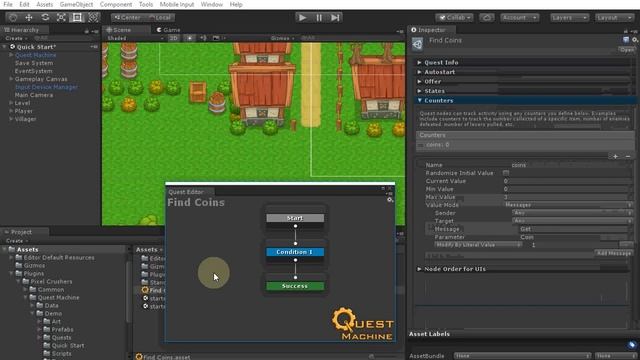Open the Value Mode dropdown
This screenshot has height=360, width=640.
(568, 205)
